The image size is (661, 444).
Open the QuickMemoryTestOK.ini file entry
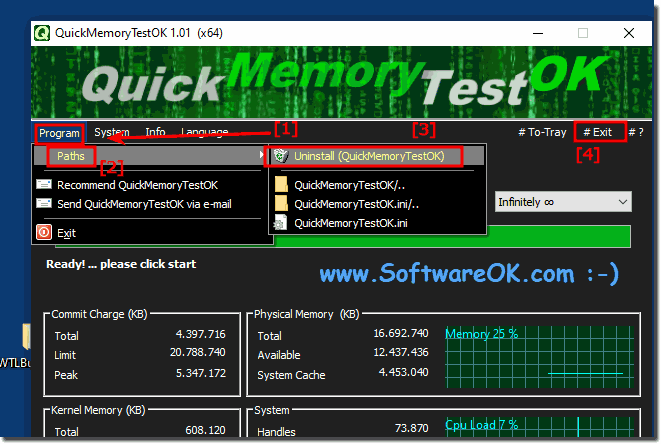tap(377, 223)
